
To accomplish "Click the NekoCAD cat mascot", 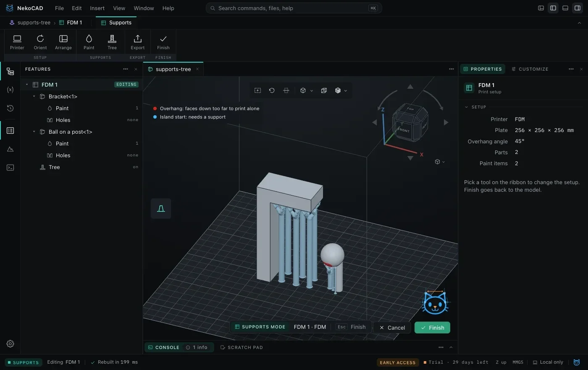I will click(x=435, y=302).
